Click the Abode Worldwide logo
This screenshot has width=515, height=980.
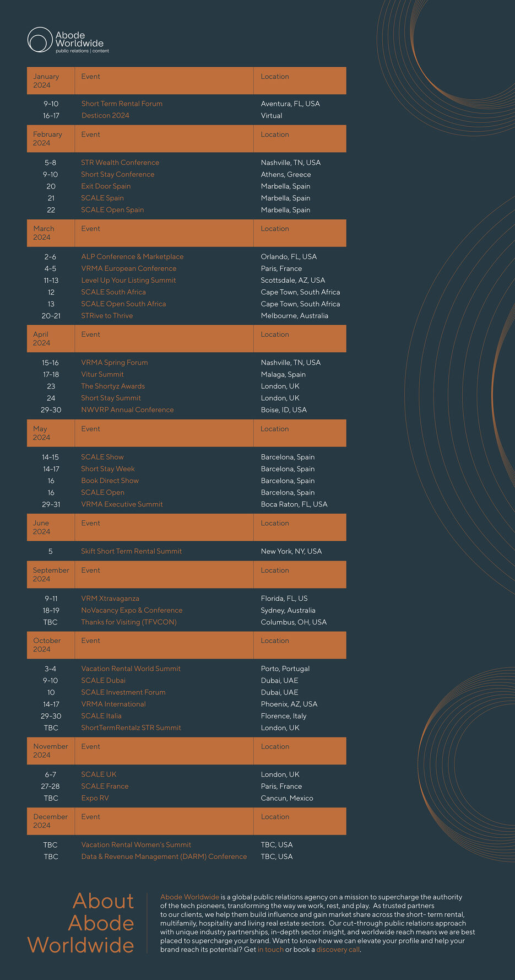(68, 40)
